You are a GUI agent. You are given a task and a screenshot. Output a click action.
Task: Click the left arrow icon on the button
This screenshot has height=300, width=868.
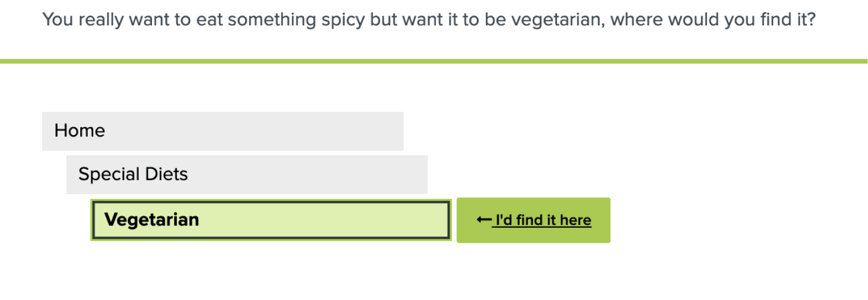pos(484,220)
